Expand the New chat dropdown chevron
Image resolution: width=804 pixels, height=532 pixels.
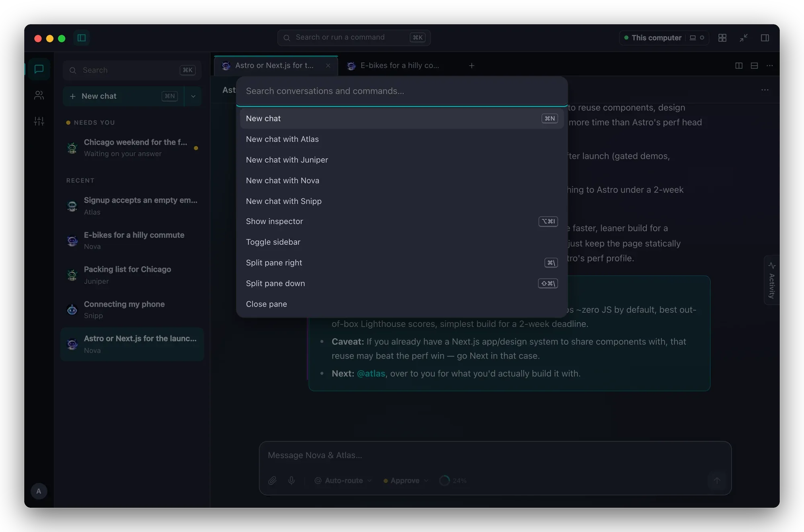pyautogui.click(x=193, y=96)
